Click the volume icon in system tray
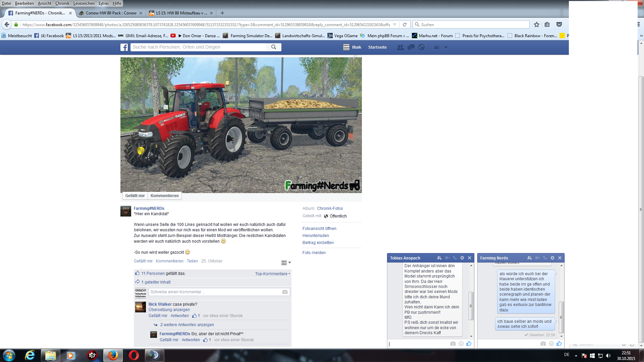 click(608, 356)
